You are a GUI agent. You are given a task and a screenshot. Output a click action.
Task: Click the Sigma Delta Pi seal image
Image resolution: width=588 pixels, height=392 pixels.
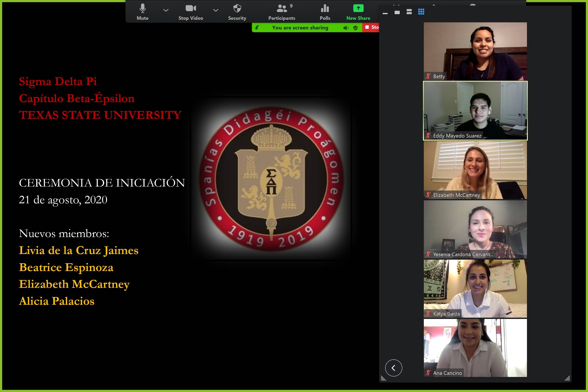pos(271,179)
